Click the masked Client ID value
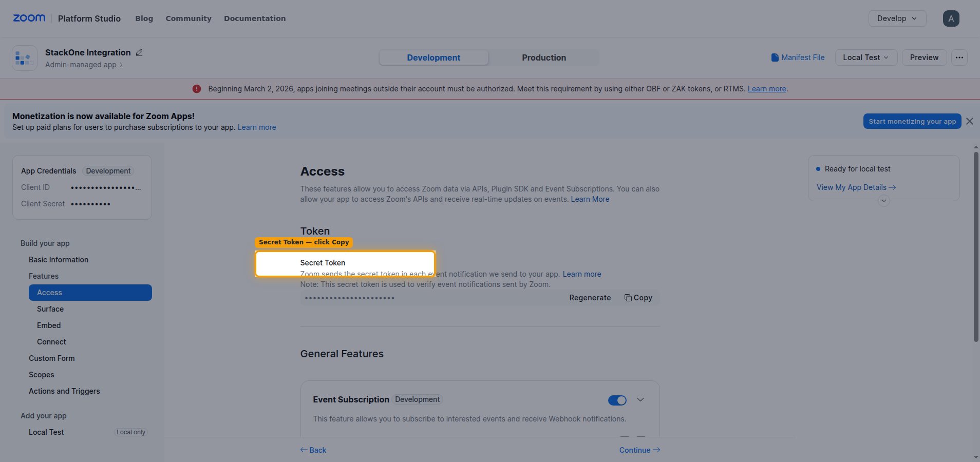The image size is (980, 462). 106,187
